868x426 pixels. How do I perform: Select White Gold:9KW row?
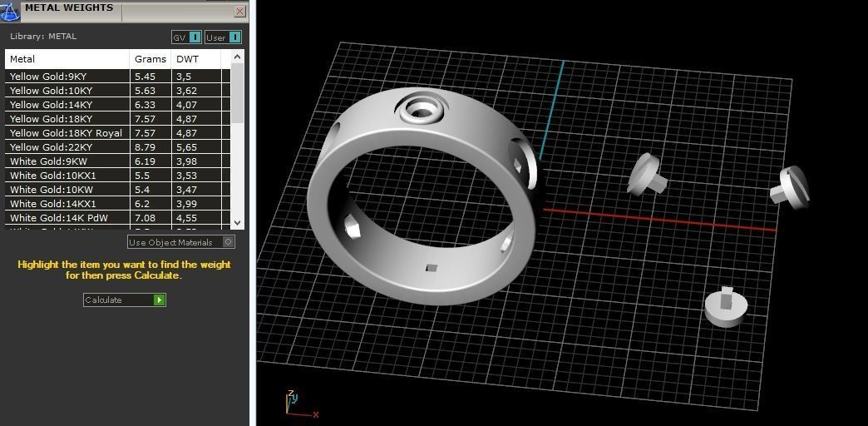click(x=117, y=161)
